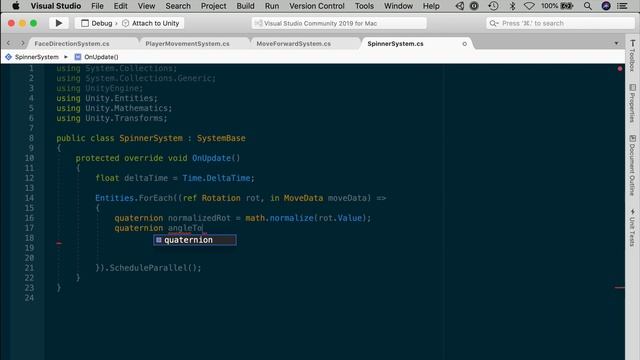
Task: Open the Unit Tests side panel
Action: pos(632,227)
